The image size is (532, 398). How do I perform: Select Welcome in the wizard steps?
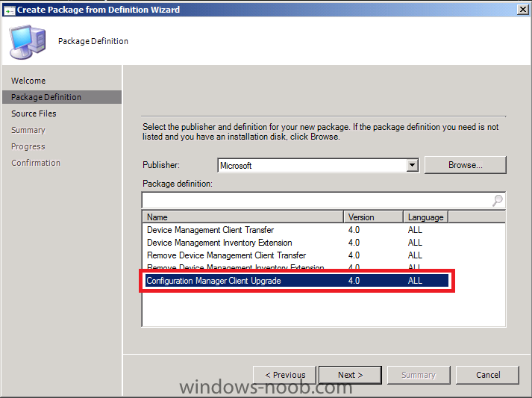[28, 81]
